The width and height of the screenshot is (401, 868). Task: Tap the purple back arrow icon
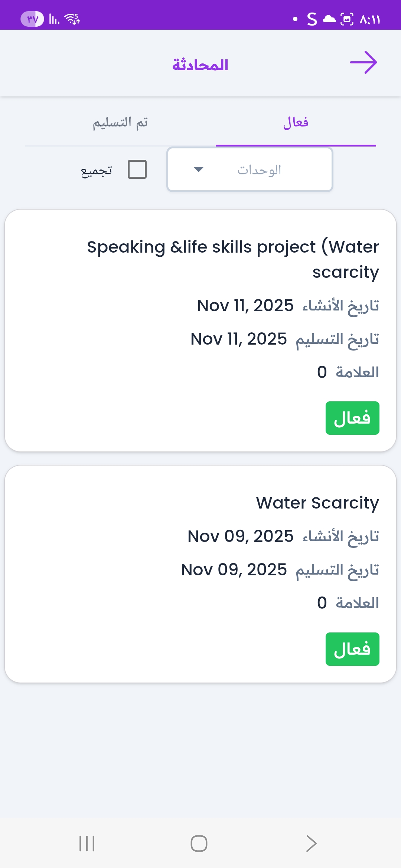click(363, 62)
